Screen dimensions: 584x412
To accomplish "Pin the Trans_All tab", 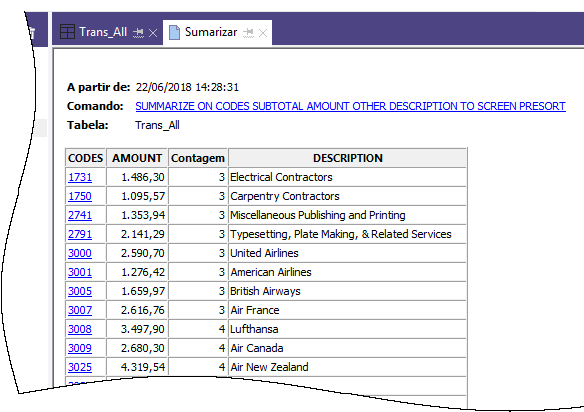I will tap(138, 33).
